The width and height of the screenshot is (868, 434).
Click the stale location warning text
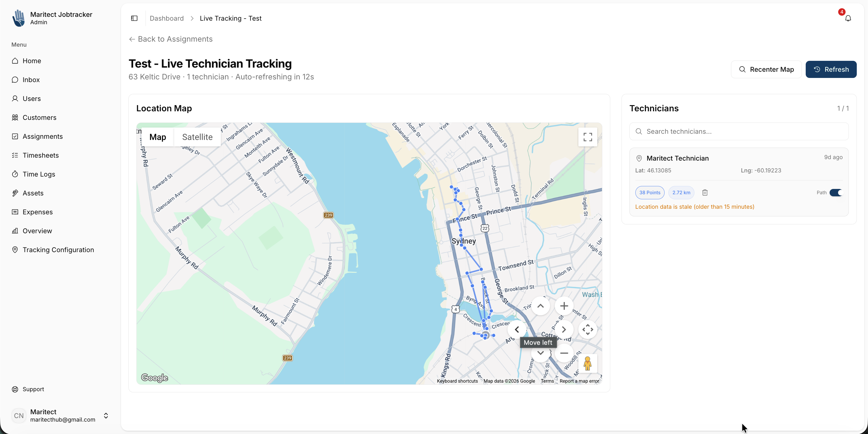click(695, 207)
